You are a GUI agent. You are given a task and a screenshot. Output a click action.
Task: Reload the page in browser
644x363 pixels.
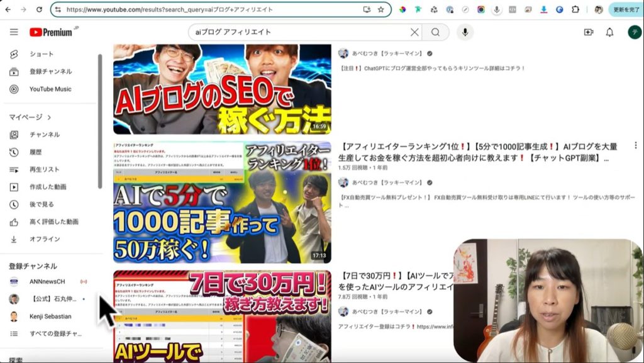(x=39, y=9)
